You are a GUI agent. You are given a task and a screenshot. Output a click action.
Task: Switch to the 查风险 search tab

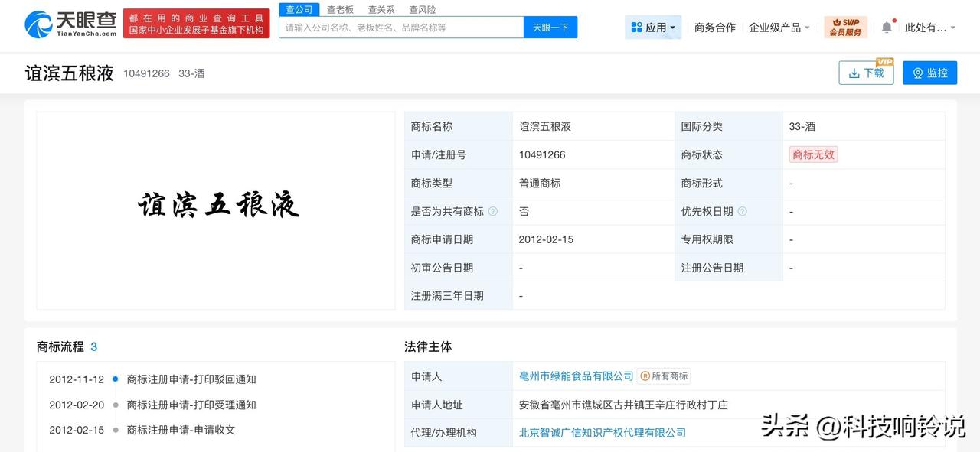(x=423, y=9)
